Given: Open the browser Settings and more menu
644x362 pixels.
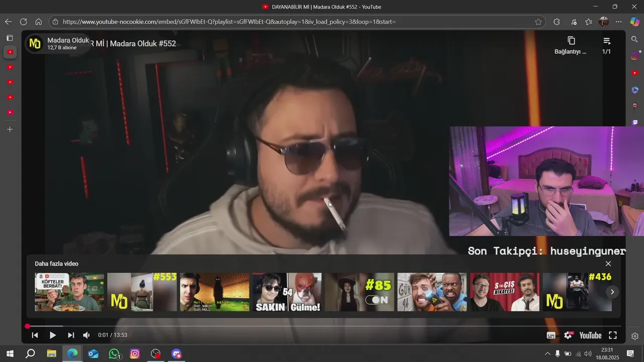Looking at the screenshot, I should click(x=619, y=22).
